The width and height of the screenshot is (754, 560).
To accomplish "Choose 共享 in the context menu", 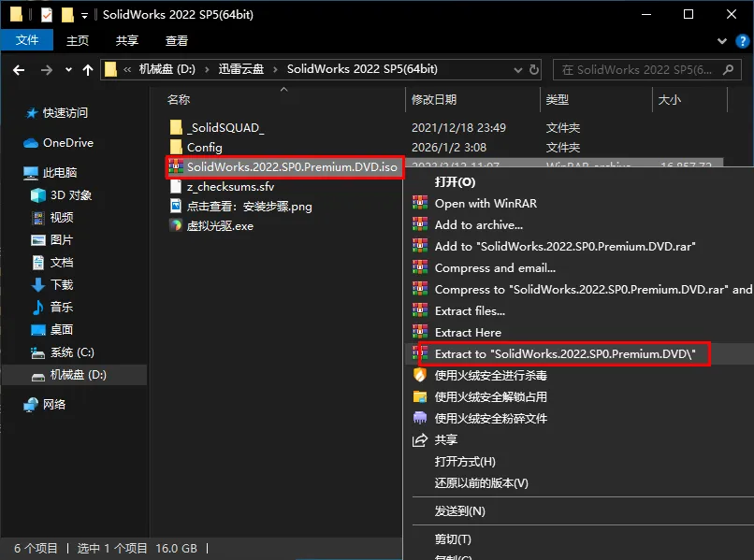I will [x=446, y=439].
